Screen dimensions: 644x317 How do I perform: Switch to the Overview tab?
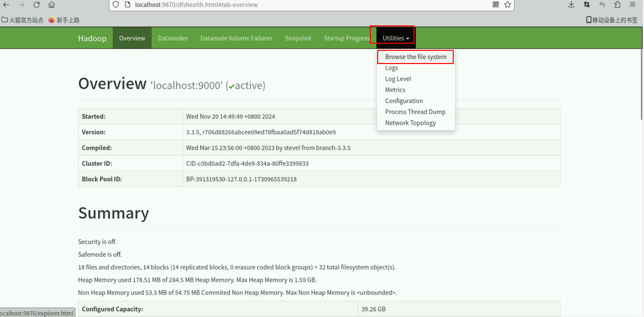132,38
